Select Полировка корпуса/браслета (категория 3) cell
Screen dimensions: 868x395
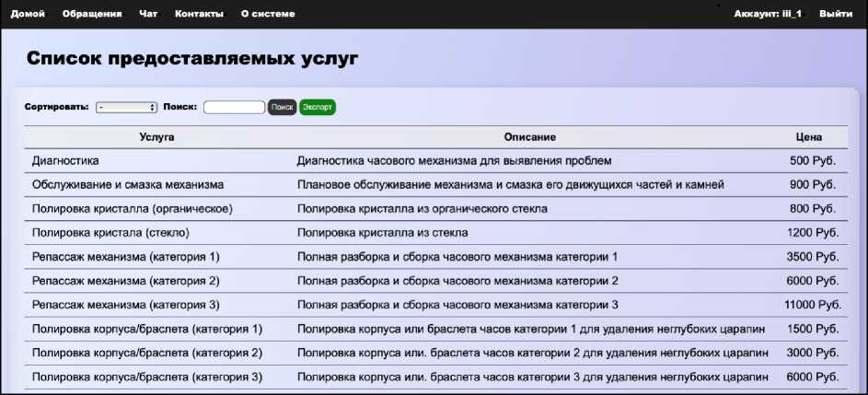click(147, 378)
